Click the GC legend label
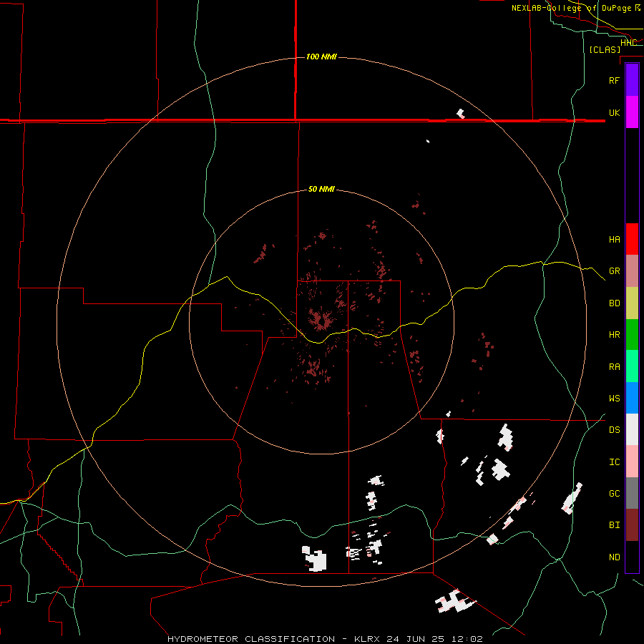 pyautogui.click(x=614, y=494)
